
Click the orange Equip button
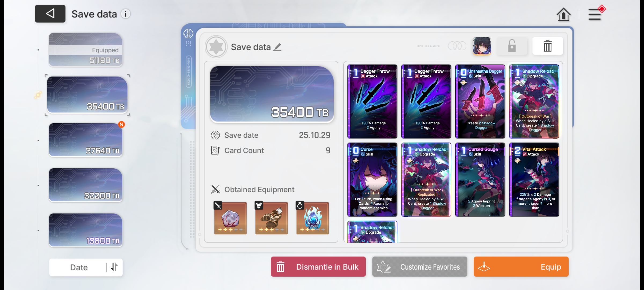(521, 267)
